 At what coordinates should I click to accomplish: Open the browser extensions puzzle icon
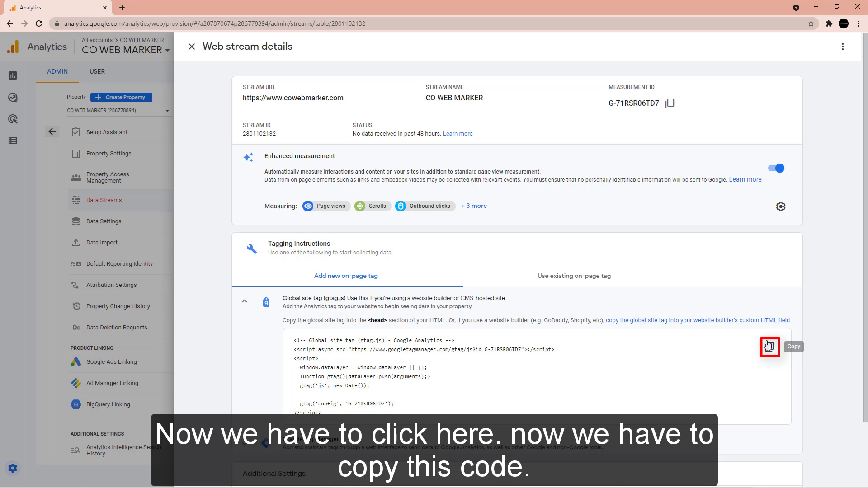[x=829, y=23]
